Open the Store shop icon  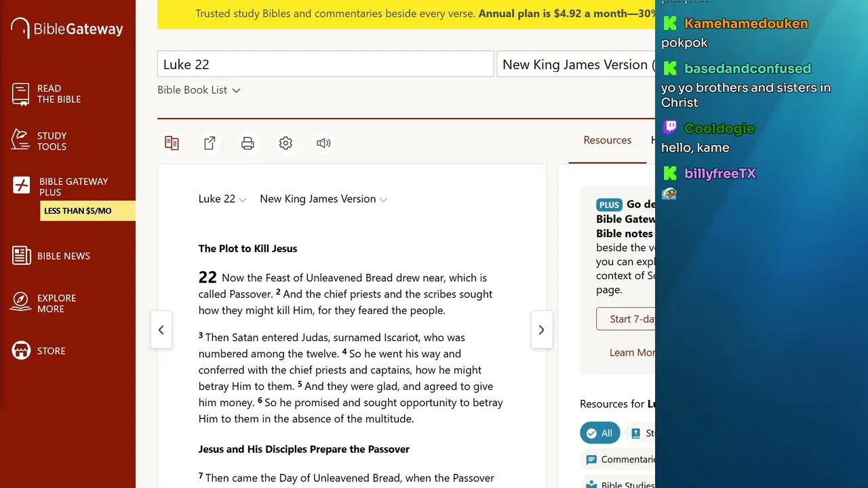(x=21, y=350)
